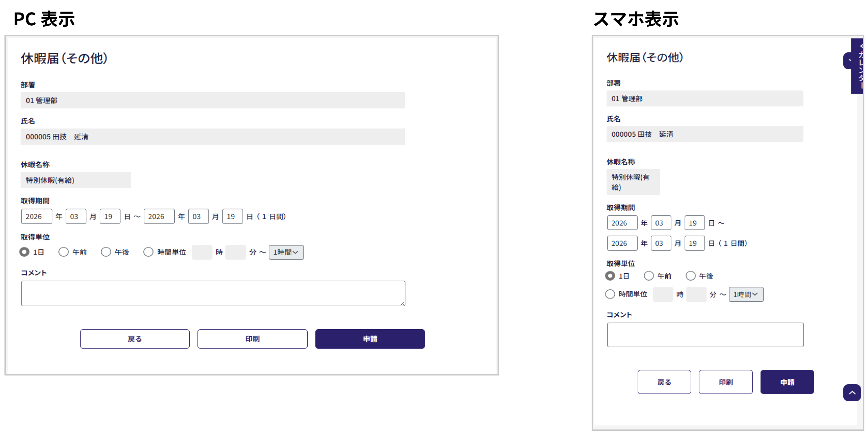Click PC view コメント text area
Screen dimensions: 868x436
coord(213,293)
